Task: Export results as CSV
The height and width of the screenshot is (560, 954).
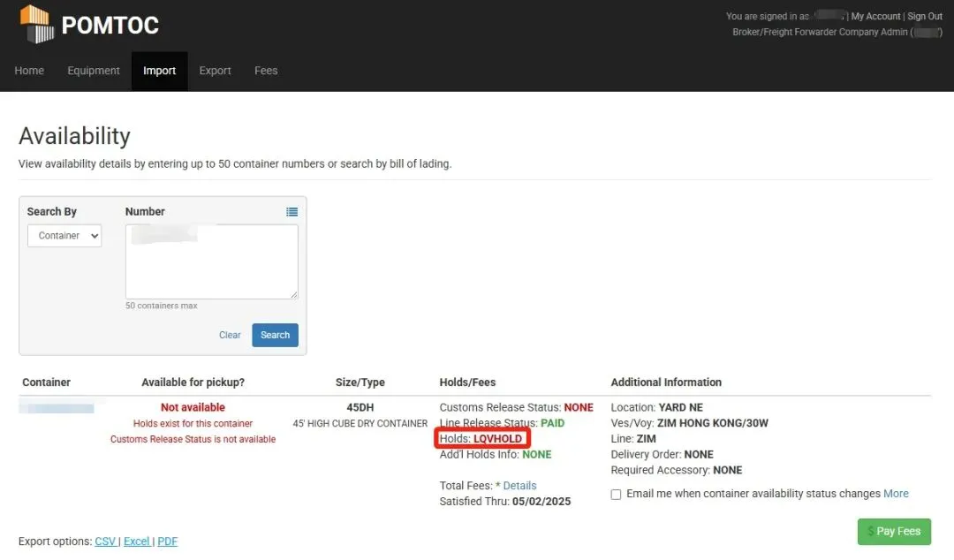Action: coord(105,541)
